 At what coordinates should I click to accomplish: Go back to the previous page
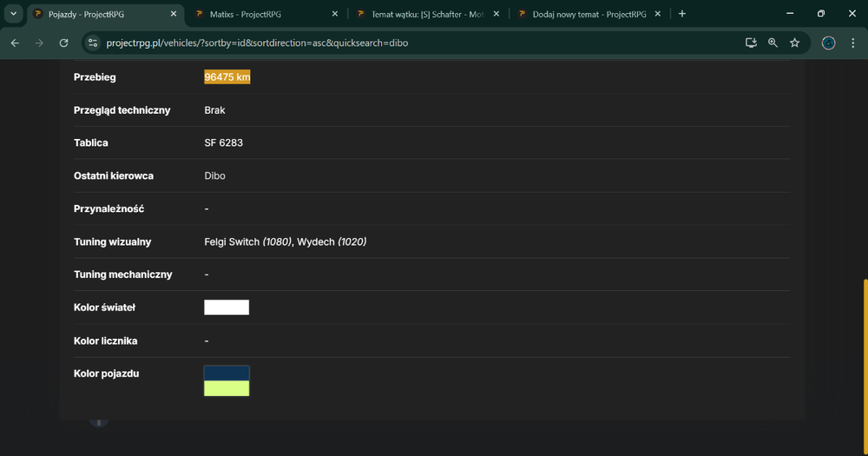(15, 43)
